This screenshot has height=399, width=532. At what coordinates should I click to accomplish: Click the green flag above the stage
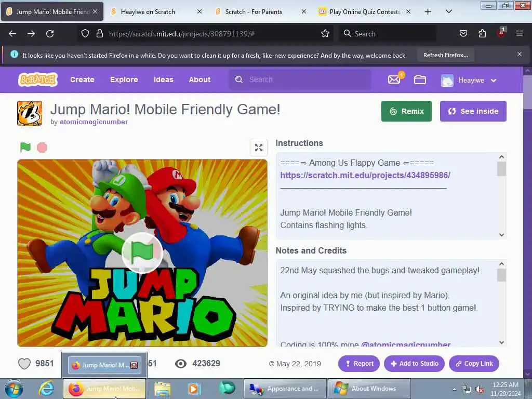(x=25, y=147)
